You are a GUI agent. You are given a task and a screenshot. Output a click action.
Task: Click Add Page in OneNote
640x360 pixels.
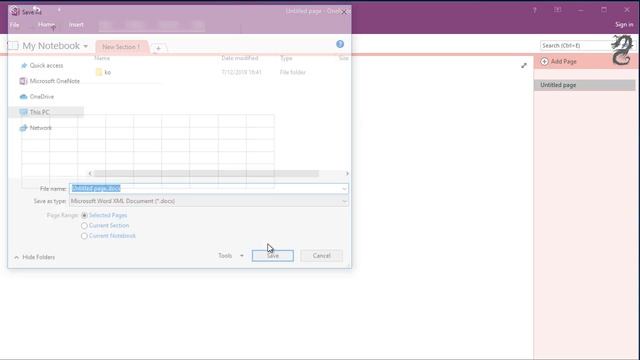(563, 62)
